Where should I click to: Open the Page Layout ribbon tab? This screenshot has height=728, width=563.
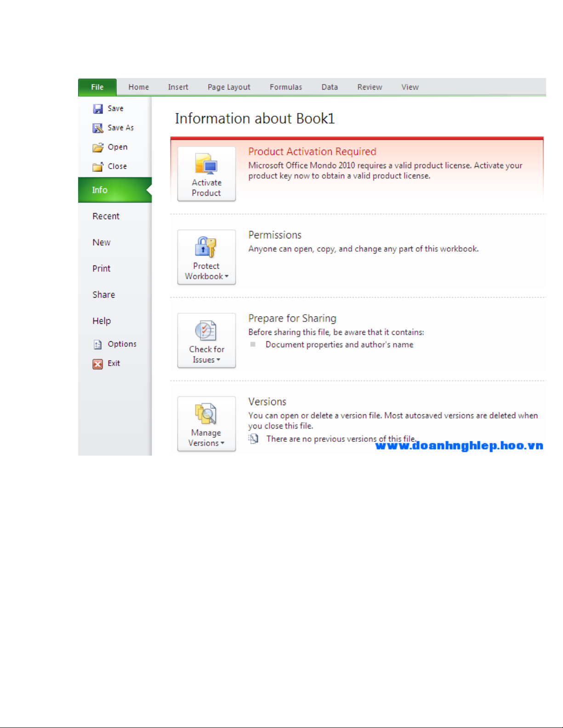(x=229, y=87)
